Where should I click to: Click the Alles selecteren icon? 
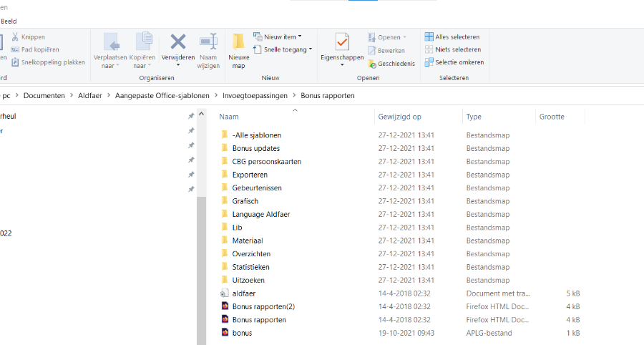429,37
